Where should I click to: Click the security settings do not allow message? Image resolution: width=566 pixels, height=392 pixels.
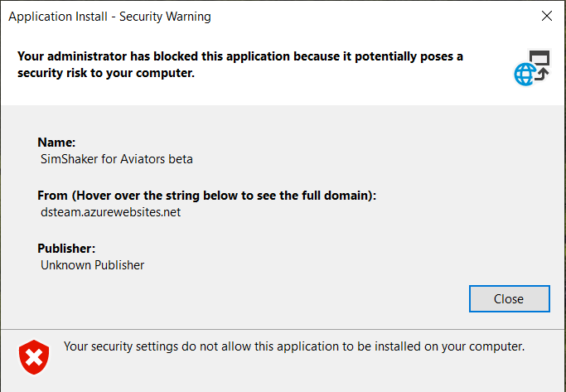click(x=294, y=346)
